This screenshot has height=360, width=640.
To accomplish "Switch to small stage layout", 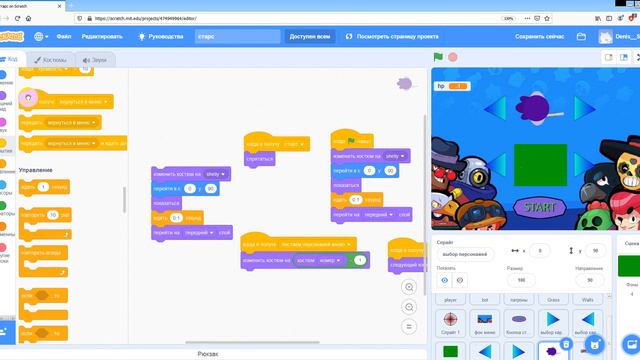I will pos(609,58).
